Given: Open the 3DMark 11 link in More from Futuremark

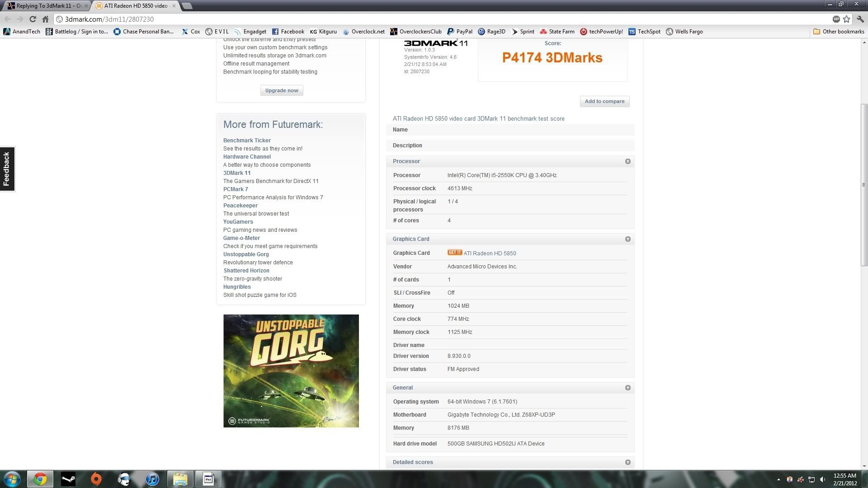Looking at the screenshot, I should tap(237, 173).
